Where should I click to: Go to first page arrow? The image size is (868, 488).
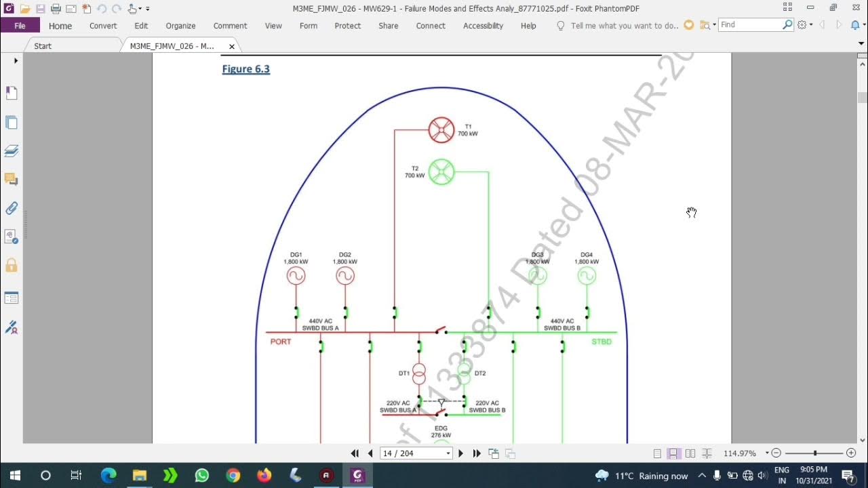pos(355,453)
